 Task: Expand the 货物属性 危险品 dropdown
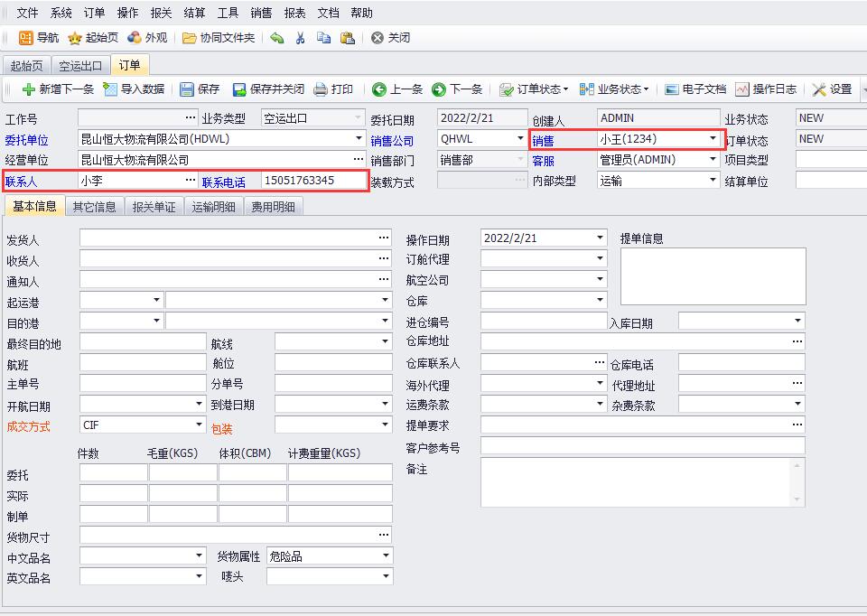[386, 556]
